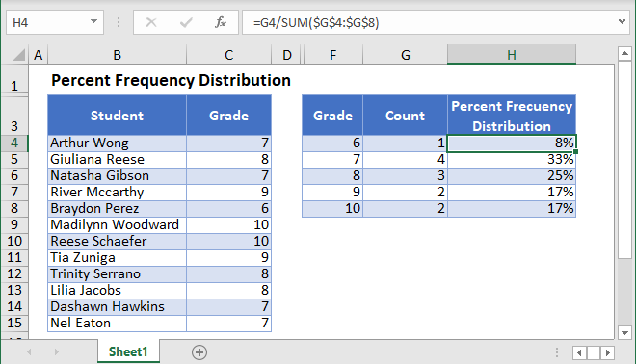Select column H header
636x364 pixels.
pos(512,55)
